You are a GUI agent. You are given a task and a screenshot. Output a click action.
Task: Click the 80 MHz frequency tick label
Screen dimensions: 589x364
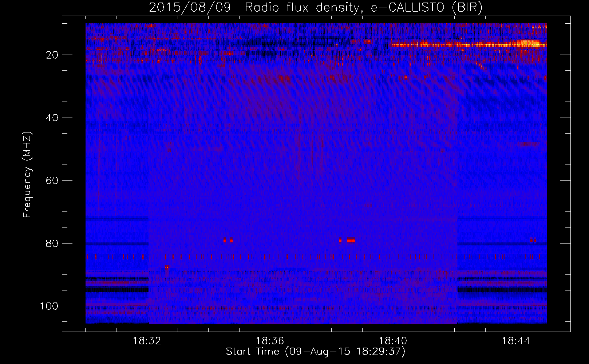click(52, 243)
